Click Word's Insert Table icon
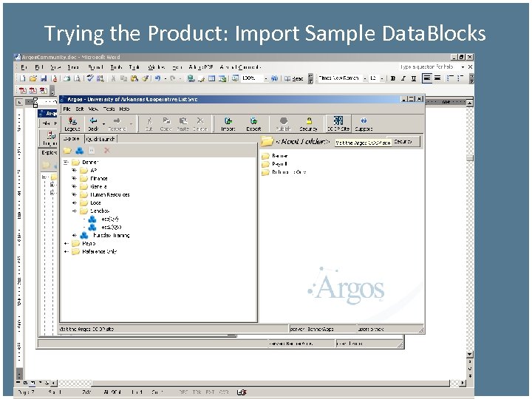532x399 pixels. [211, 78]
